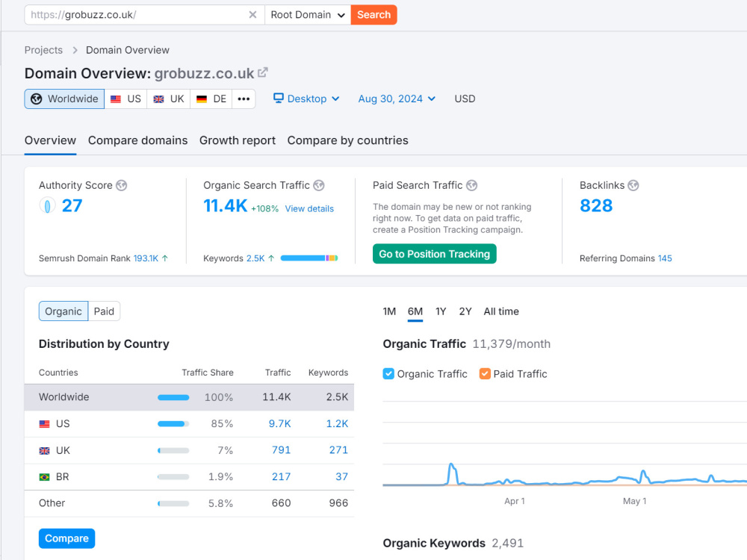Select 1M time range
The width and height of the screenshot is (747, 560).
[x=389, y=311]
